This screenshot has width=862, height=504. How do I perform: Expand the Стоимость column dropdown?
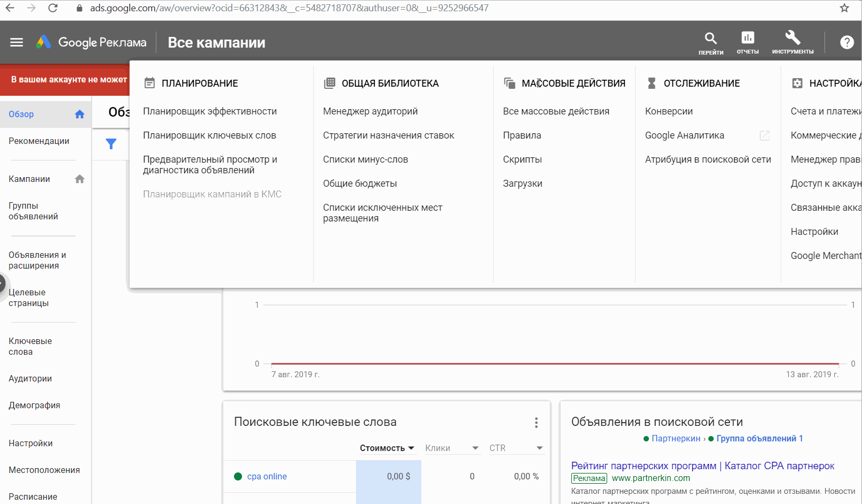pos(411,448)
